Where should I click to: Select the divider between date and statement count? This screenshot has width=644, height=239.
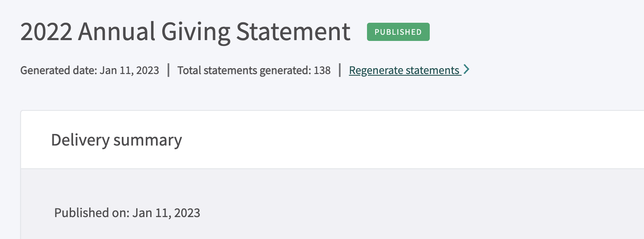[x=168, y=70]
